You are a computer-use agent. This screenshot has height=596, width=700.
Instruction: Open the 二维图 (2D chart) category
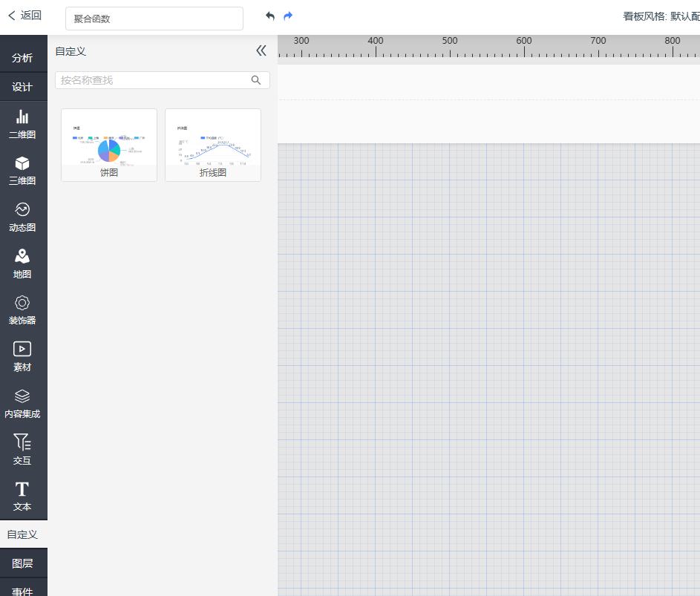tap(22, 124)
